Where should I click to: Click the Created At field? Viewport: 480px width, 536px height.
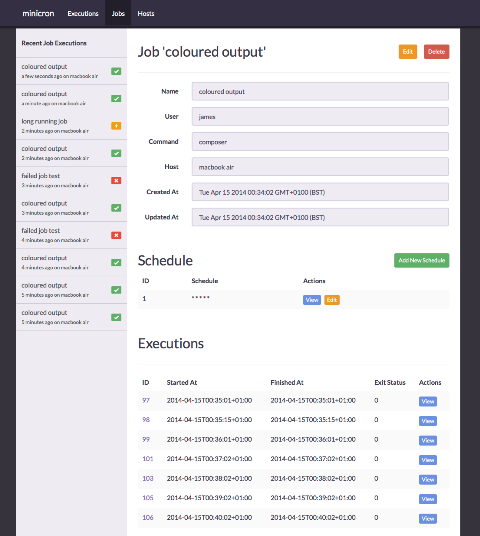click(320, 192)
